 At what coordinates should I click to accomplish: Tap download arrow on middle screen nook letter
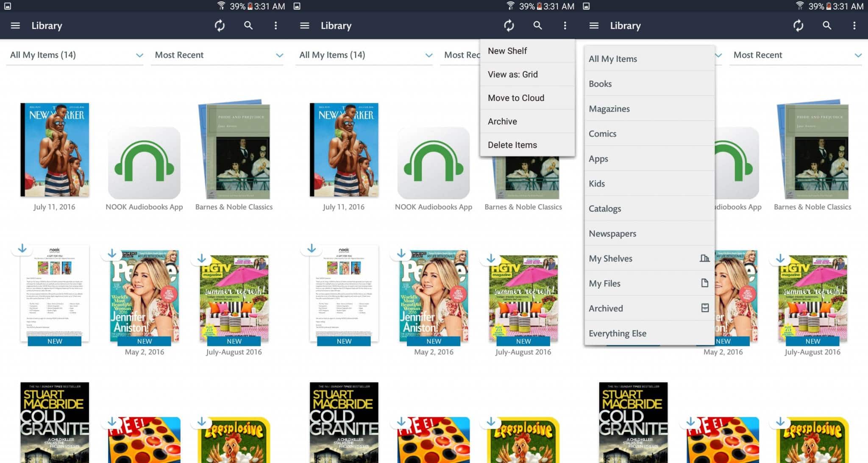[x=312, y=248]
